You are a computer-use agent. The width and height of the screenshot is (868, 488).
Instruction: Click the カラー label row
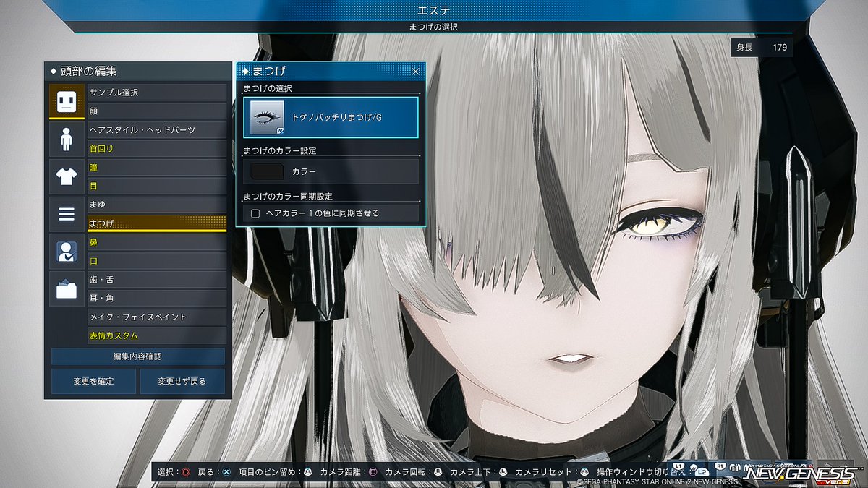pos(331,172)
